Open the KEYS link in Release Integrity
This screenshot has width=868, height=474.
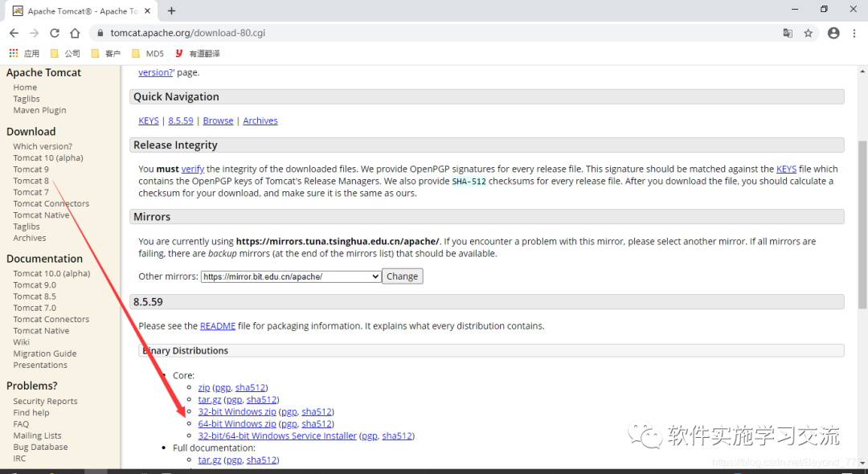pyautogui.click(x=786, y=169)
